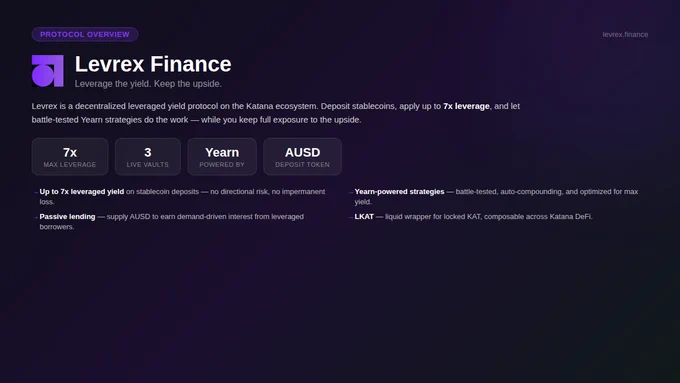Click the Levrex description paragraph
The width and height of the screenshot is (680, 383).
point(276,113)
